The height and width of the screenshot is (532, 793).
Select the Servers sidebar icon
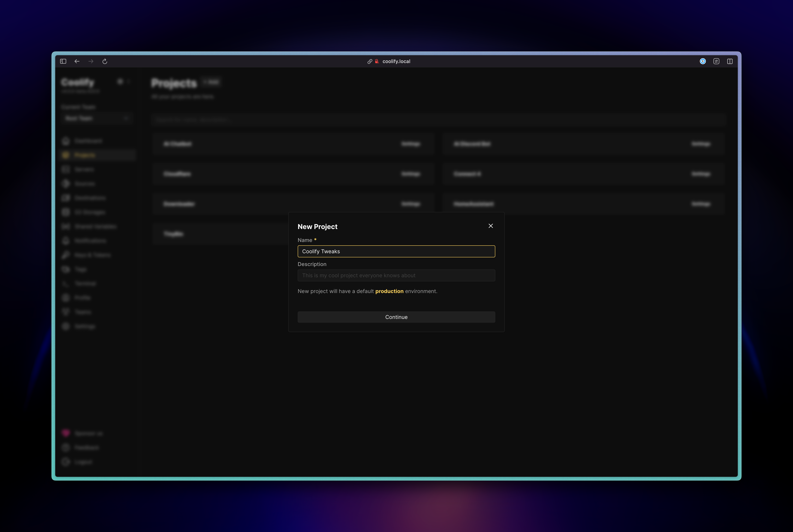[66, 169]
